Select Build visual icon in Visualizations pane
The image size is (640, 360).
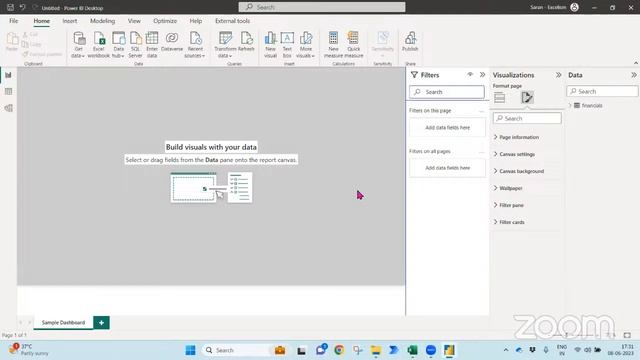[499, 98]
